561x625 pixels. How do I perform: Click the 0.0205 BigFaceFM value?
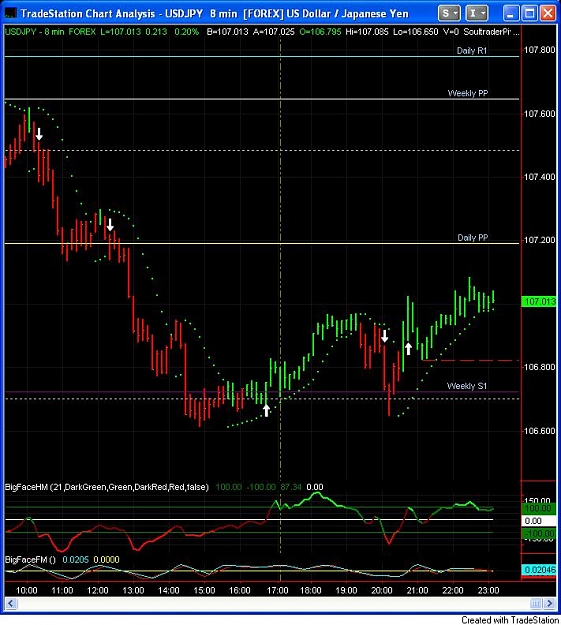[x=75, y=560]
